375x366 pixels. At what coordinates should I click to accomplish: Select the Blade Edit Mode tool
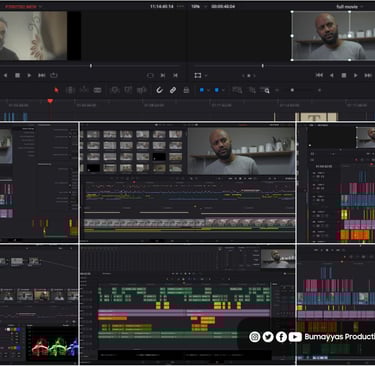tap(97, 90)
